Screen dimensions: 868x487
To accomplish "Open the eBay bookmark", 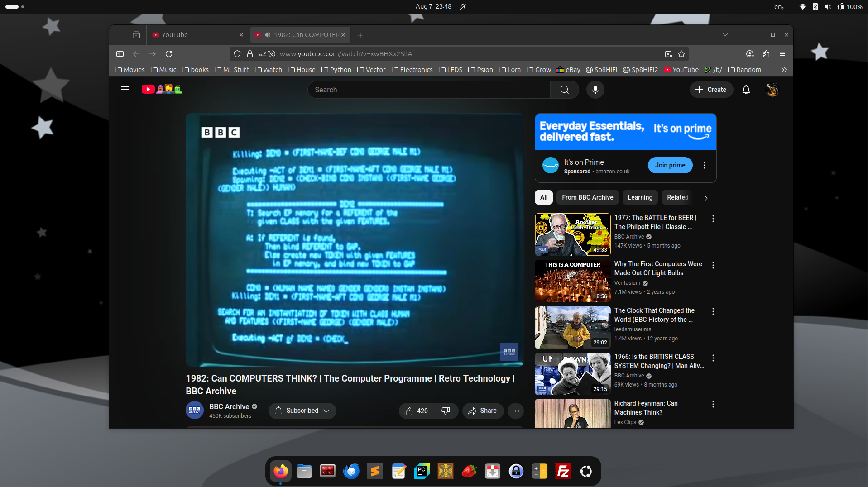I will pos(568,70).
